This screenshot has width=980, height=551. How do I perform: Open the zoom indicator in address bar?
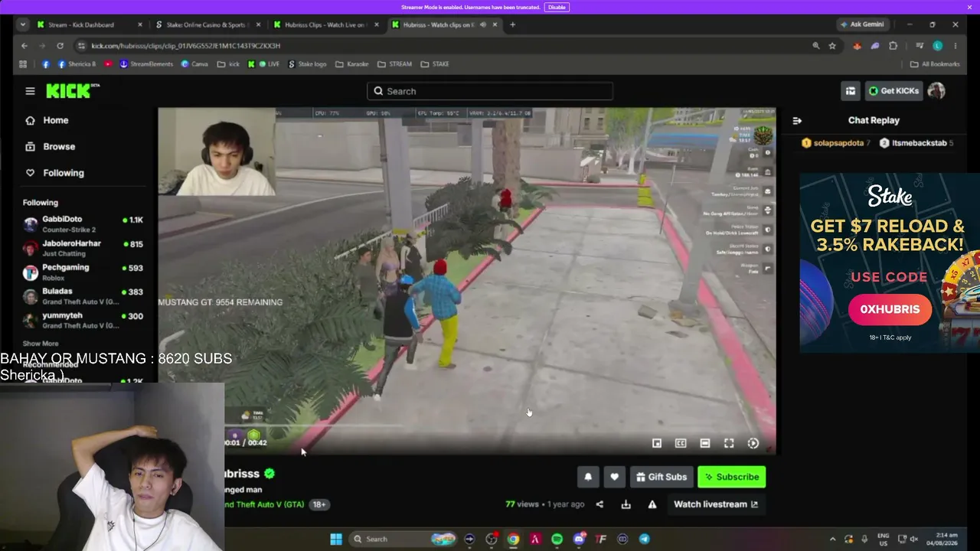point(816,46)
